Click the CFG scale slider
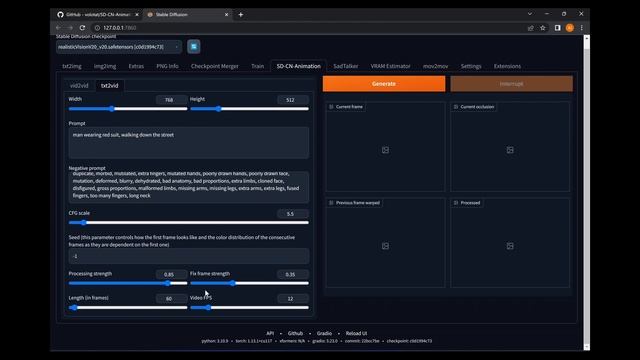Screen dimensions: 640x360 coord(189,222)
